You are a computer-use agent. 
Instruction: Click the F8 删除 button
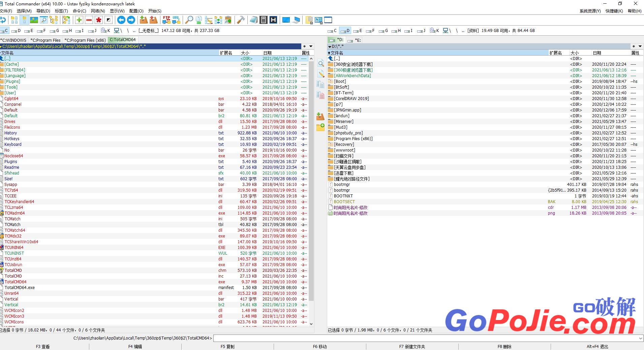click(504, 346)
